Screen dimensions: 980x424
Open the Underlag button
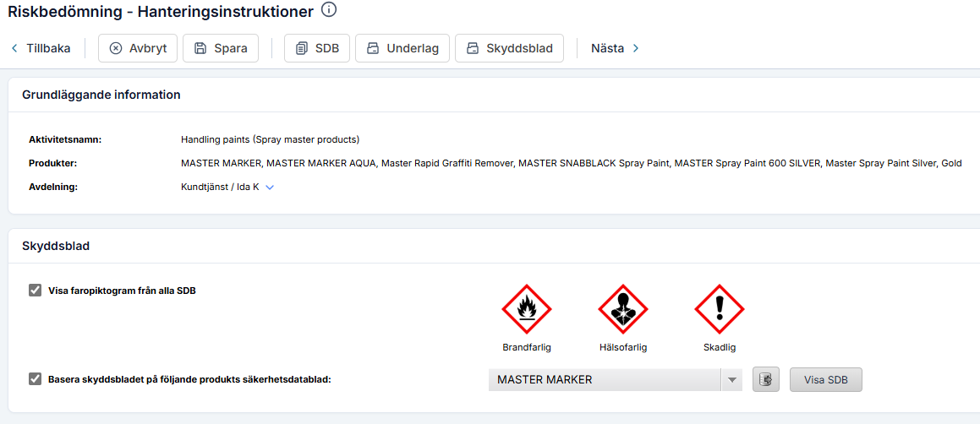pos(402,48)
